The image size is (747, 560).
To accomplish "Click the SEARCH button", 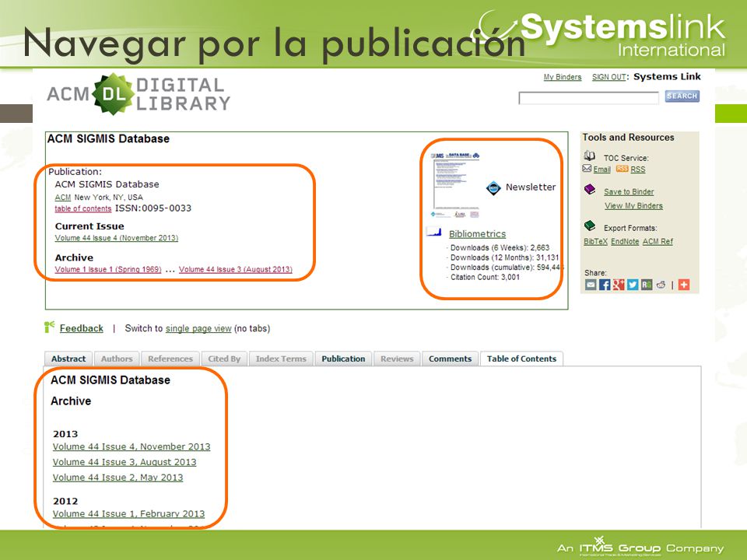I will 682,96.
